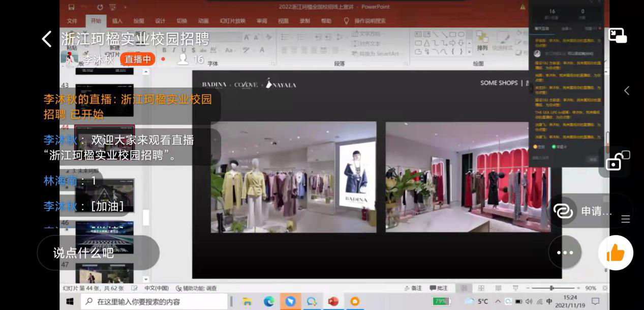Collapse the side panel with right-edge chevron
This screenshot has width=644, height=310.
627,91
